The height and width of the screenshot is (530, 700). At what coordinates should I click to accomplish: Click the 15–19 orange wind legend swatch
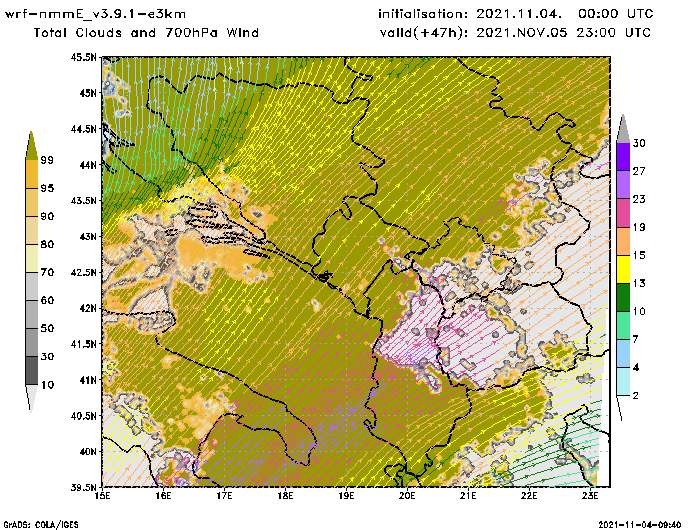coord(623,241)
